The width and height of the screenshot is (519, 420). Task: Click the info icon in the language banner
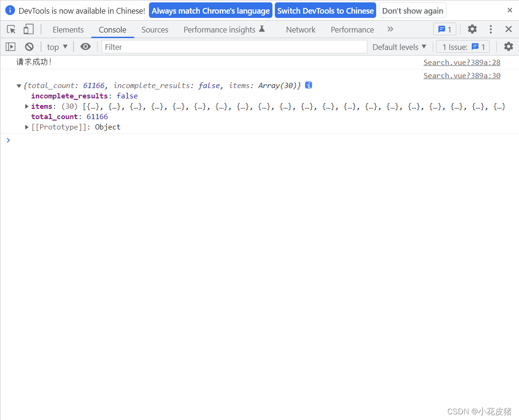[10, 10]
